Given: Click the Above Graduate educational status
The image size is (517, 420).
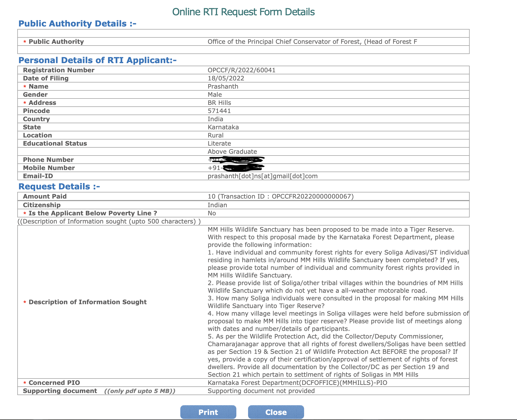Looking at the screenshot, I should (x=232, y=152).
